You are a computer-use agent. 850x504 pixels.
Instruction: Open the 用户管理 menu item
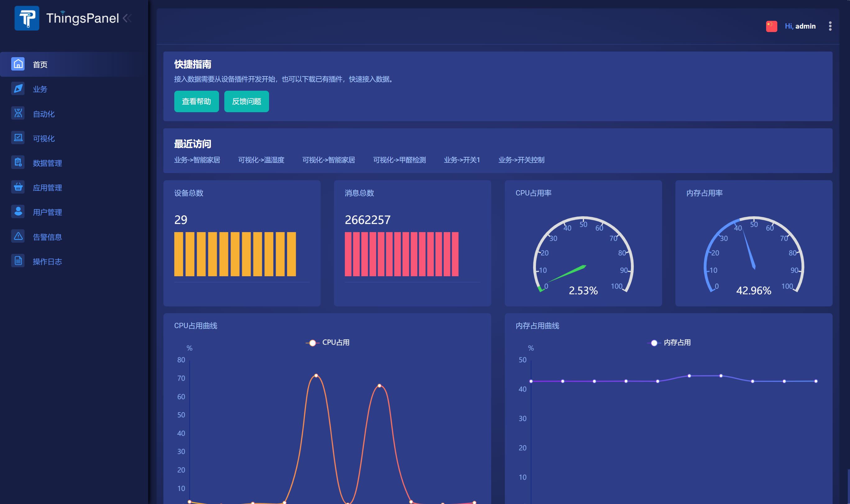(x=74, y=212)
